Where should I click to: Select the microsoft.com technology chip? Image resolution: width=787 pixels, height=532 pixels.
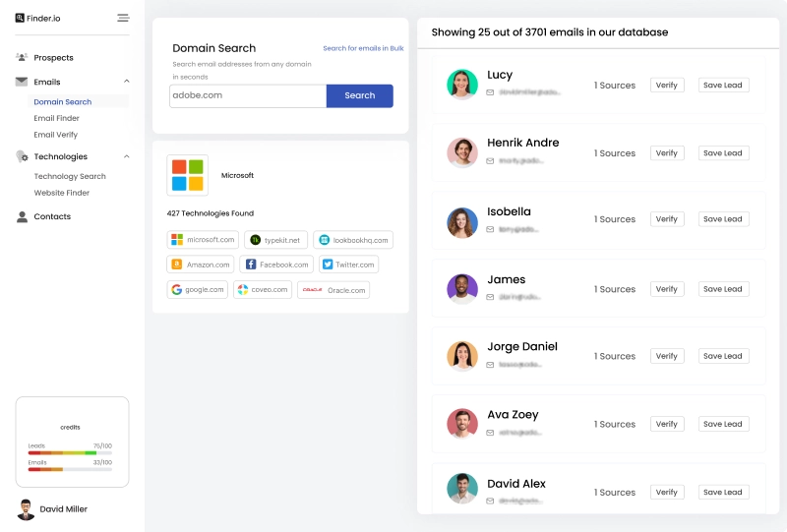click(x=203, y=240)
